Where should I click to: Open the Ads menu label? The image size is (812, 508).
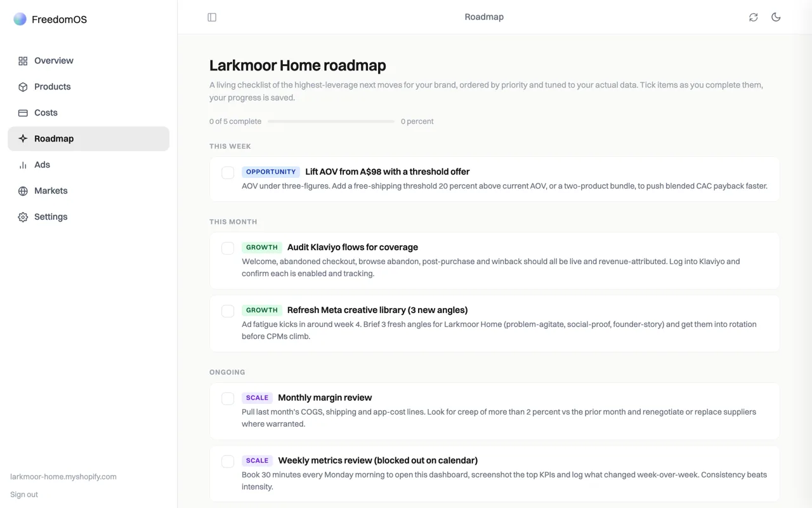coord(42,165)
